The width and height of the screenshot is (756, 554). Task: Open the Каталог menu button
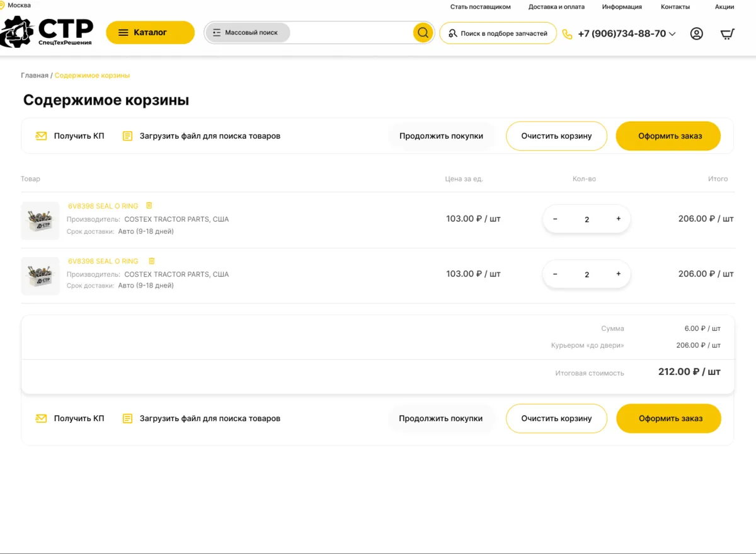pyautogui.click(x=150, y=33)
